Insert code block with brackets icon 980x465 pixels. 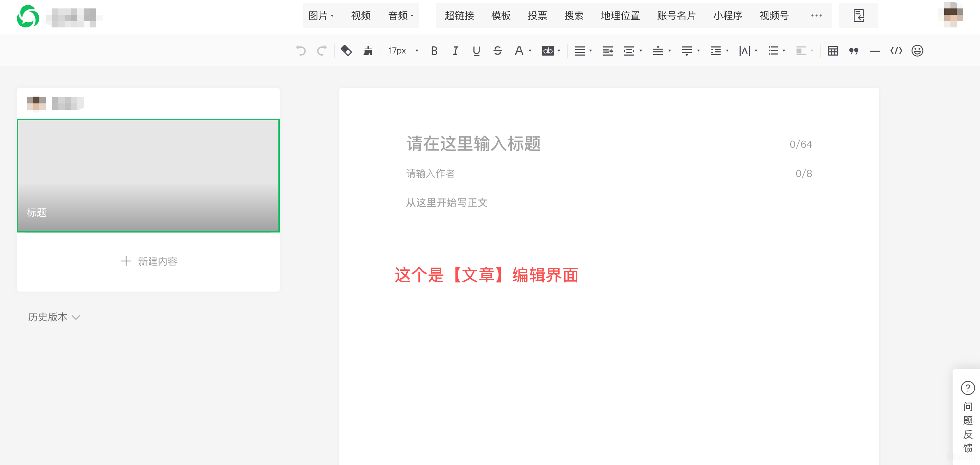tap(896, 51)
